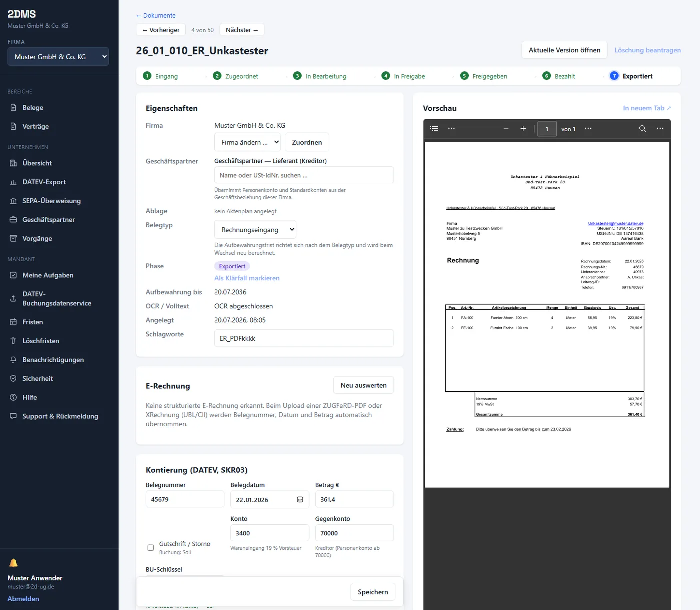Click user name Muster Anwender
Viewport: 700px width, 610px height.
coord(35,578)
